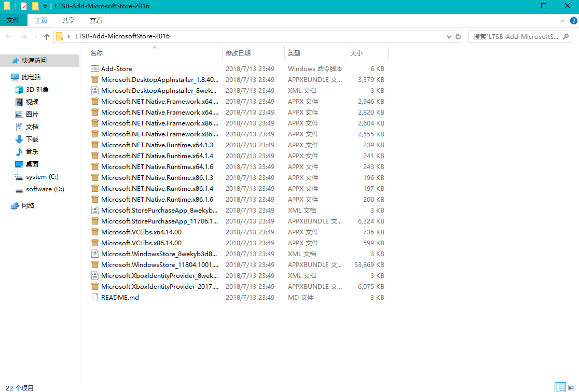Go back with the back arrow

click(x=8, y=36)
